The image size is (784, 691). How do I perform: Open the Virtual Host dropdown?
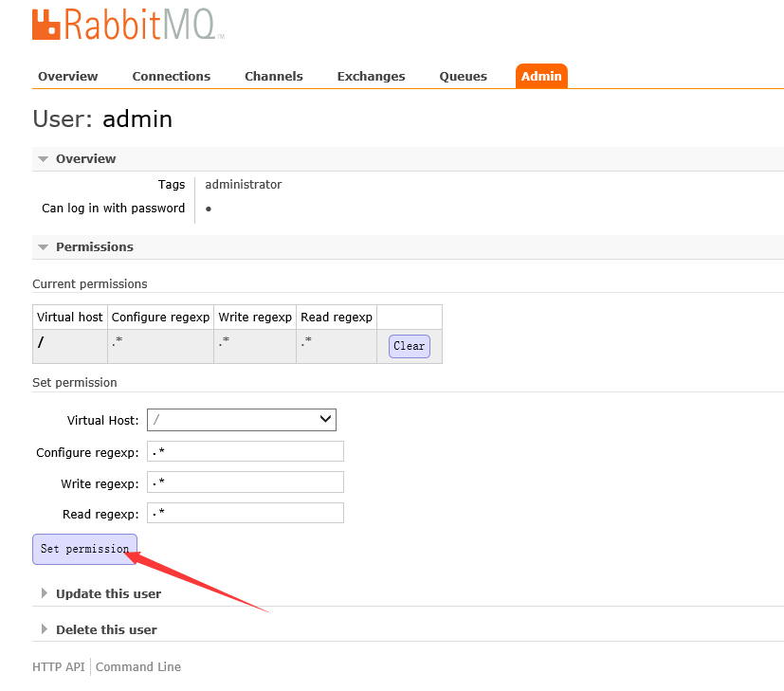(x=242, y=420)
